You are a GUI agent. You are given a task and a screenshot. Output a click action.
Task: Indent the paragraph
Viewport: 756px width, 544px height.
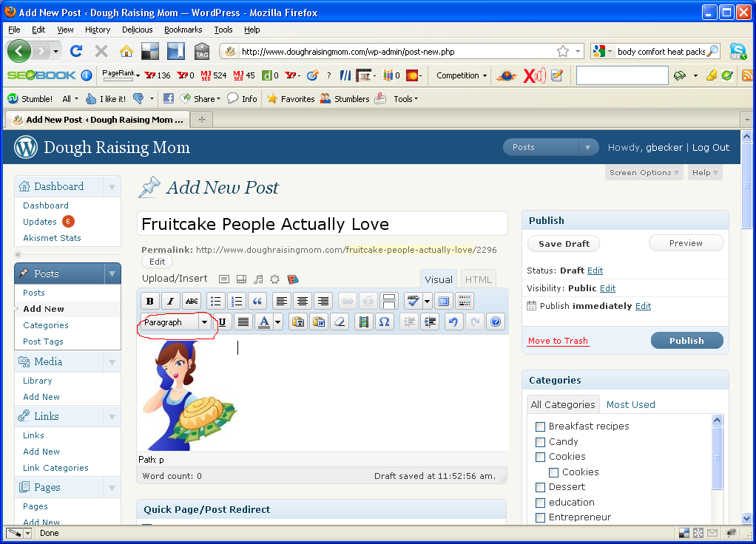tap(430, 322)
